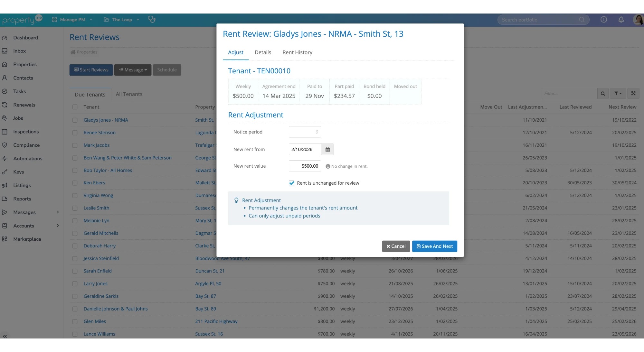
Task: Open Inspections in the sidebar
Action: pyautogui.click(x=26, y=132)
